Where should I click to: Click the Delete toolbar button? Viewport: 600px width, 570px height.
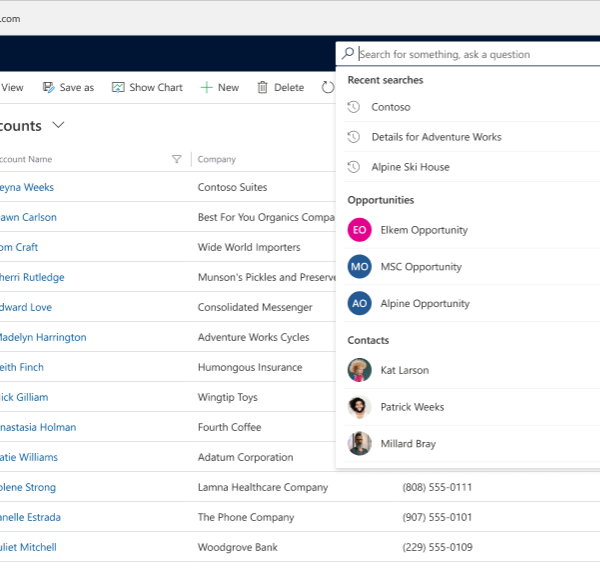(x=281, y=88)
